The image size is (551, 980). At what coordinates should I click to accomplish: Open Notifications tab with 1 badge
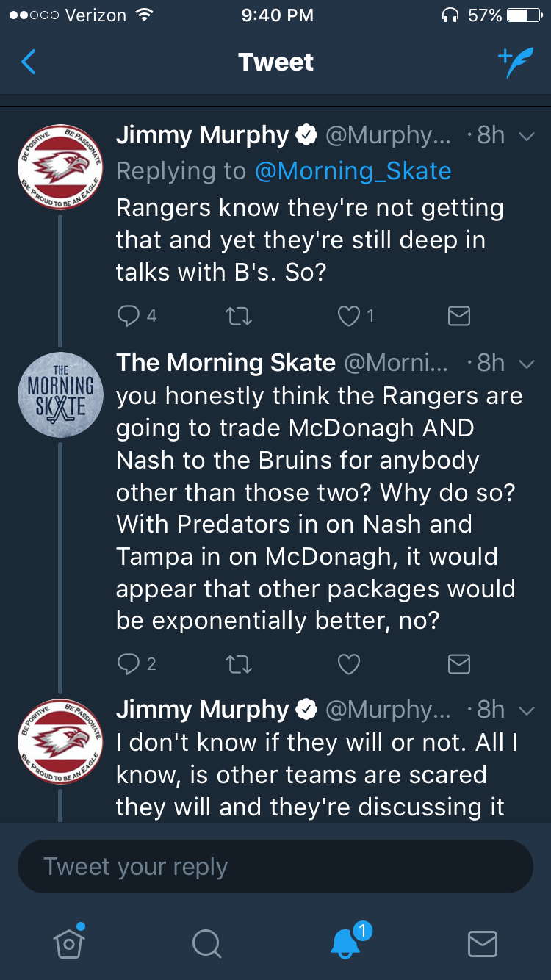tap(345, 943)
